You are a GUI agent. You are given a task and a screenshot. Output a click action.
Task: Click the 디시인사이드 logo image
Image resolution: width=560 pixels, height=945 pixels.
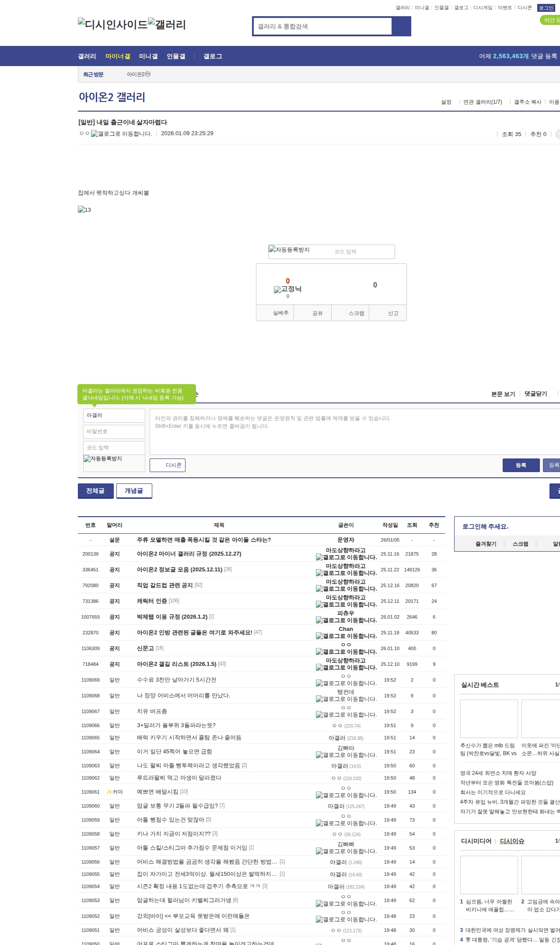(x=113, y=24)
